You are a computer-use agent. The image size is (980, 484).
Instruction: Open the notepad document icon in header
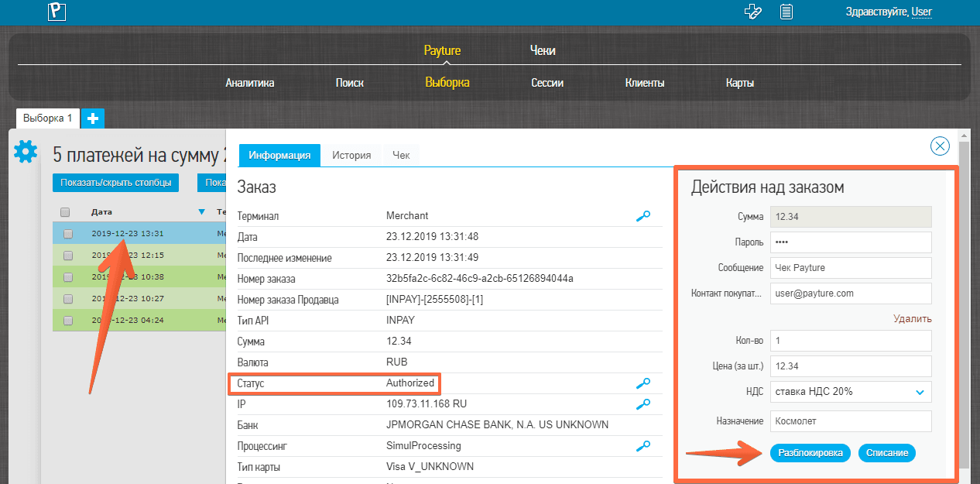pos(786,12)
